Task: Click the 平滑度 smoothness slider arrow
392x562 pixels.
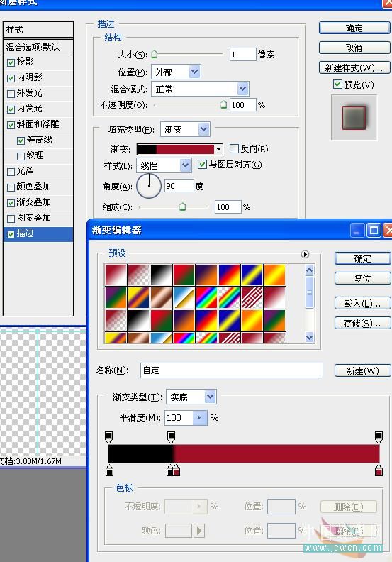Action: coord(200,417)
